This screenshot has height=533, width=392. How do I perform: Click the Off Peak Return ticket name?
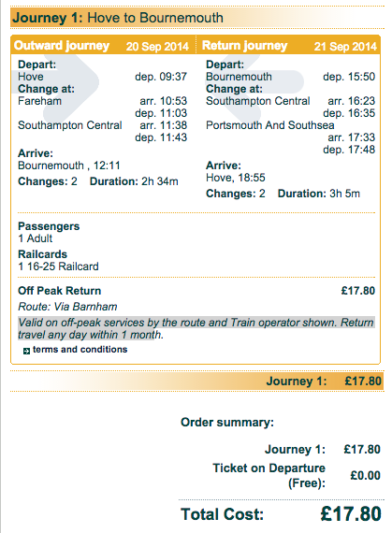pos(60,291)
